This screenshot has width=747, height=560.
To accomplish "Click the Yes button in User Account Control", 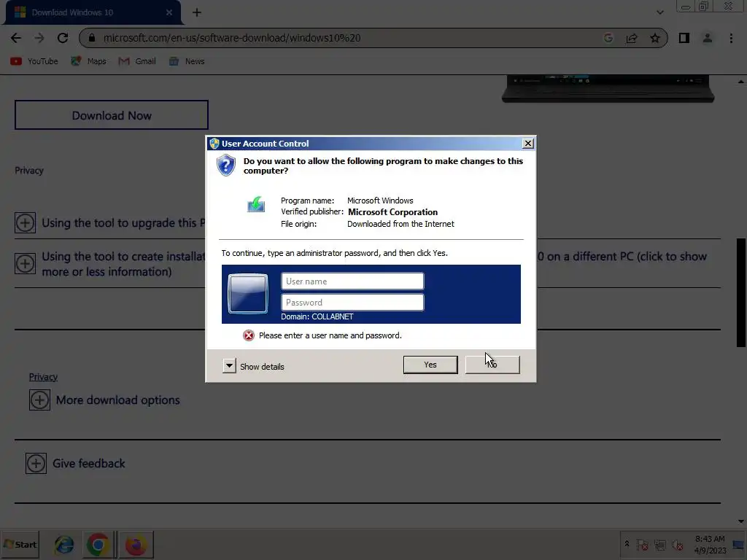I will tap(430, 365).
